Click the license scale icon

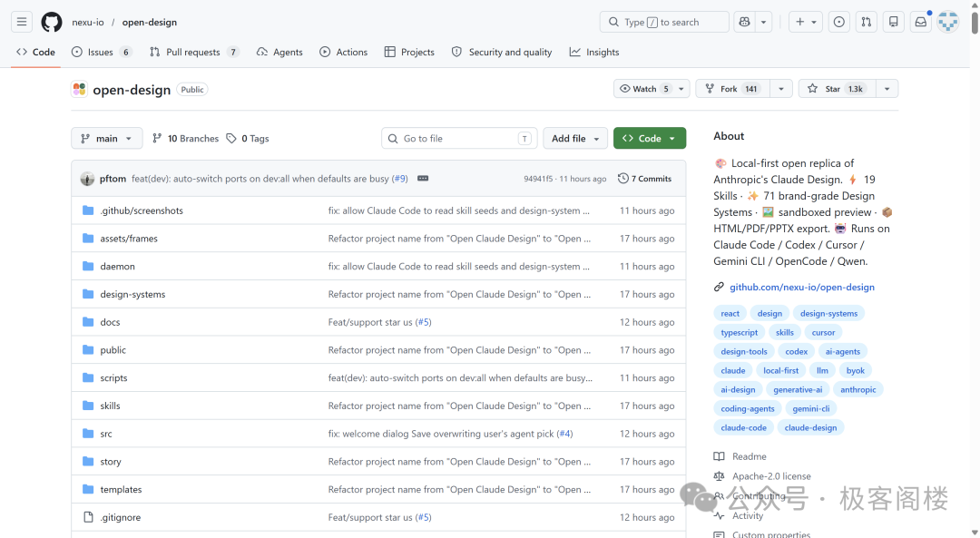tap(720, 476)
